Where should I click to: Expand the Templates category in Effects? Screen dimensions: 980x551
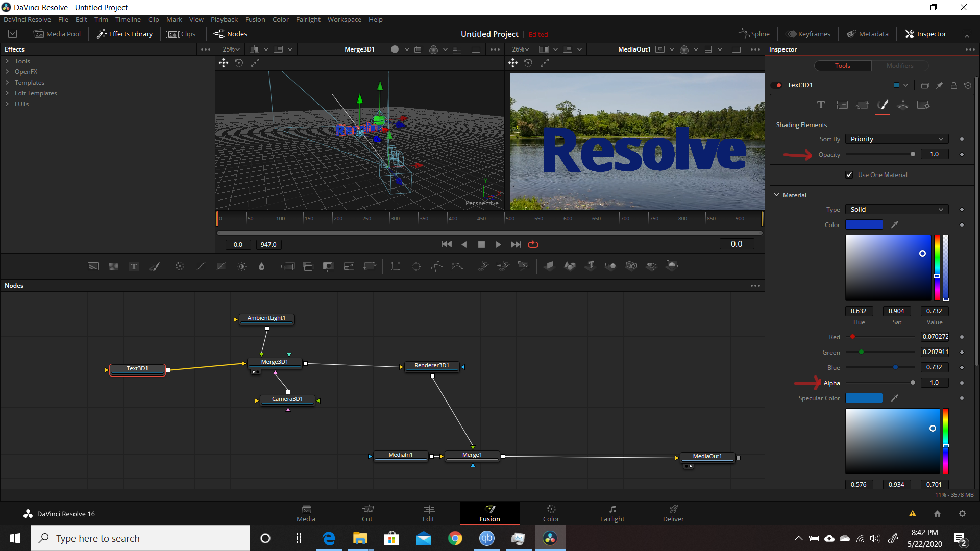[7, 83]
